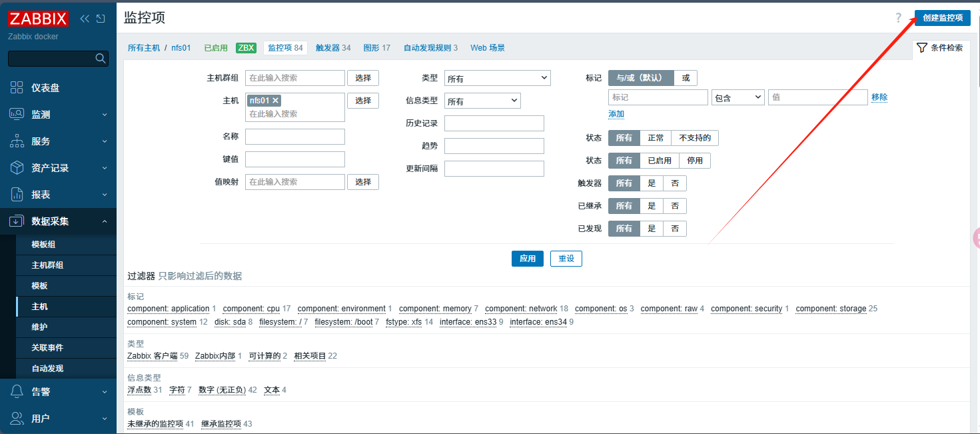980x434 pixels.
Task: Click the 数据采集 data collection icon
Action: (17, 221)
